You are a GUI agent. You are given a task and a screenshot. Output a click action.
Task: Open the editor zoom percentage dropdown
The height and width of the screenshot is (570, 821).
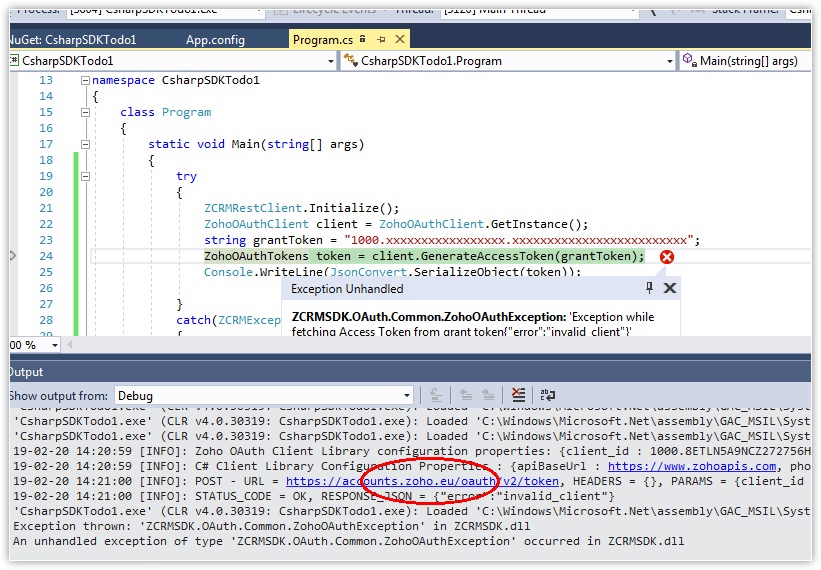[54, 345]
